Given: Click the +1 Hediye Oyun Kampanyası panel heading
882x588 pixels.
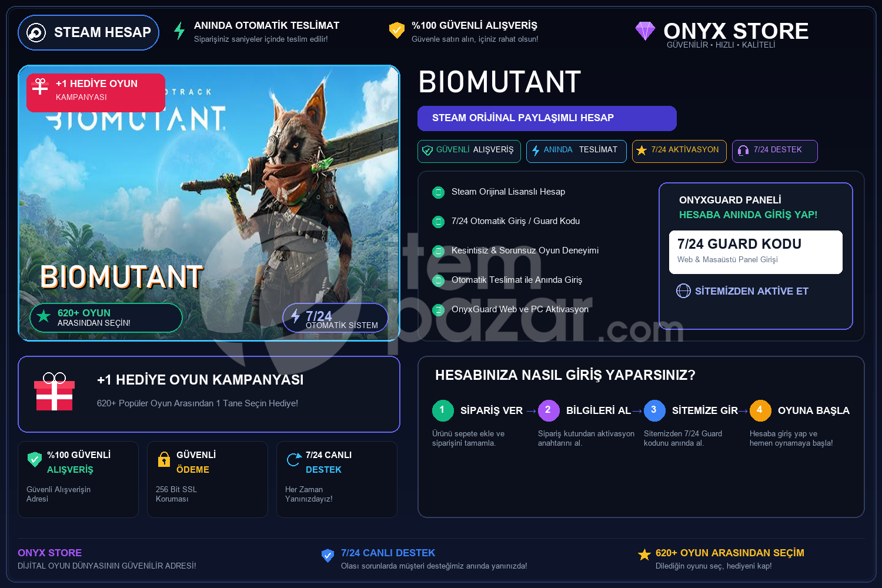Looking at the screenshot, I should click(x=201, y=380).
